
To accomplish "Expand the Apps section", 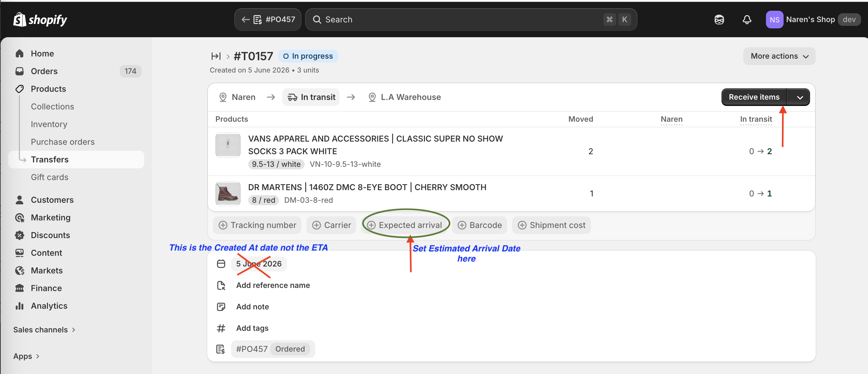I will [26, 356].
